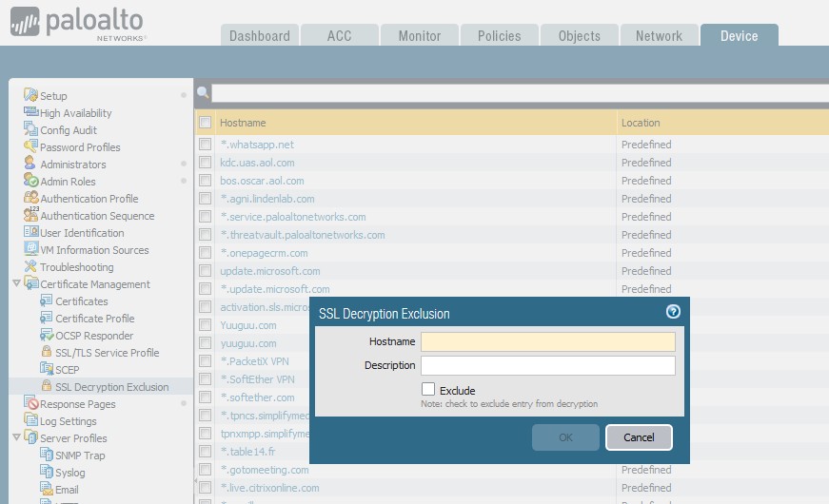829x504 pixels.
Task: Click the Admin Roles icon
Action: point(30,180)
